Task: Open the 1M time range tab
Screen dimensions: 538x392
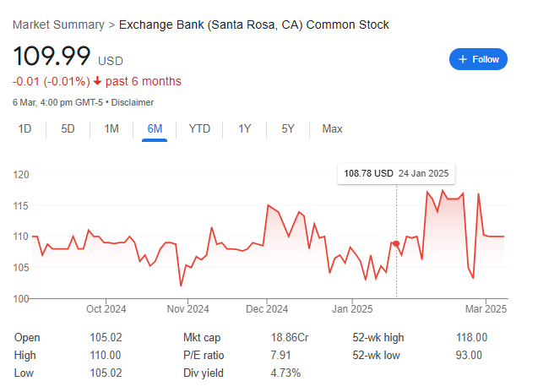Action: pyautogui.click(x=111, y=129)
